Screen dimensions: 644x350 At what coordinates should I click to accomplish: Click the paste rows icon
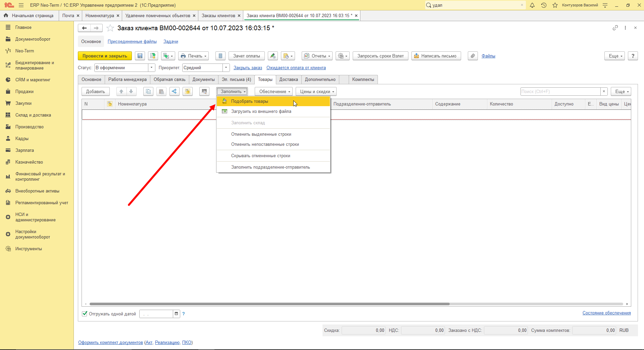click(161, 91)
